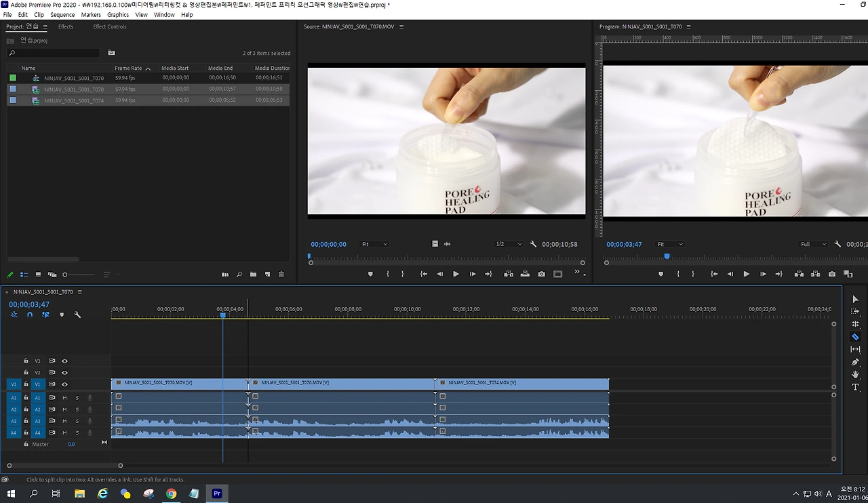
Task: Open Program monitor zoom Fit dropdown
Action: pyautogui.click(x=670, y=244)
